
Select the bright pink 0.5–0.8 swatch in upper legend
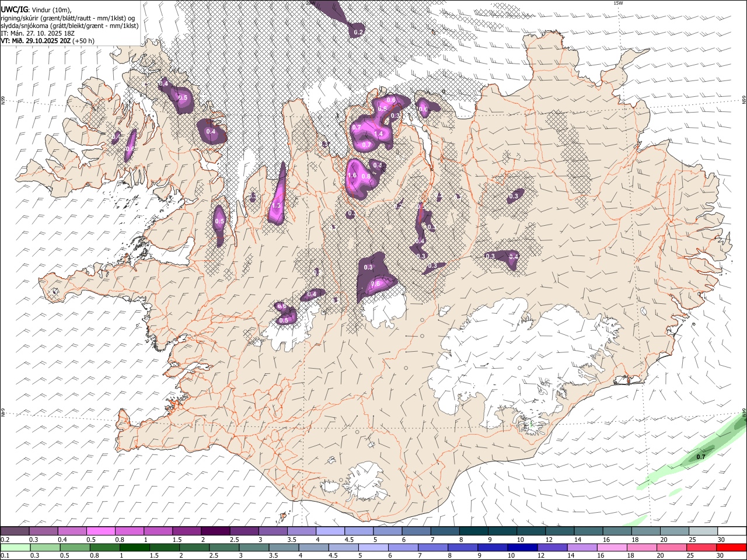[100, 531]
